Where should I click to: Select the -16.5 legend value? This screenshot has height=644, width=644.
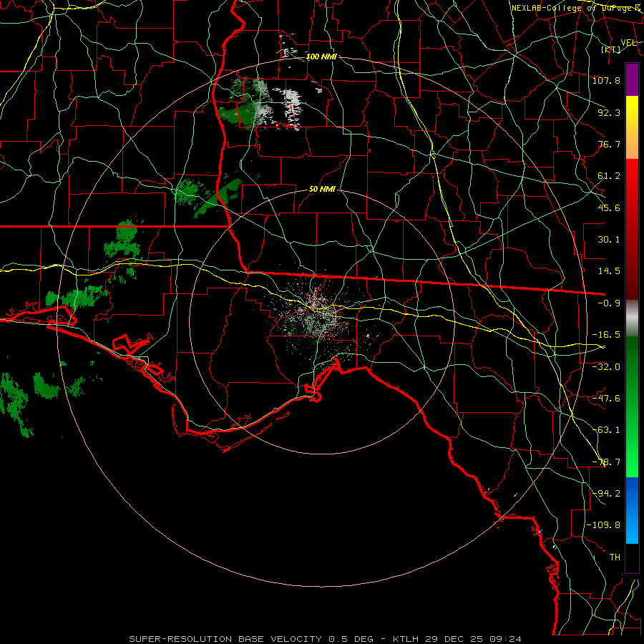(x=606, y=335)
